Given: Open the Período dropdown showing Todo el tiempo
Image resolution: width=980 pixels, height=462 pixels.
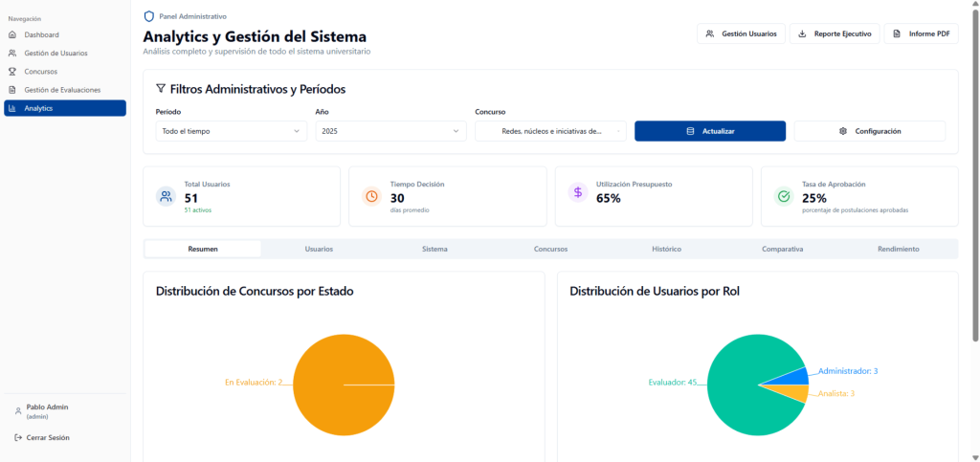Looking at the screenshot, I should coord(232,131).
